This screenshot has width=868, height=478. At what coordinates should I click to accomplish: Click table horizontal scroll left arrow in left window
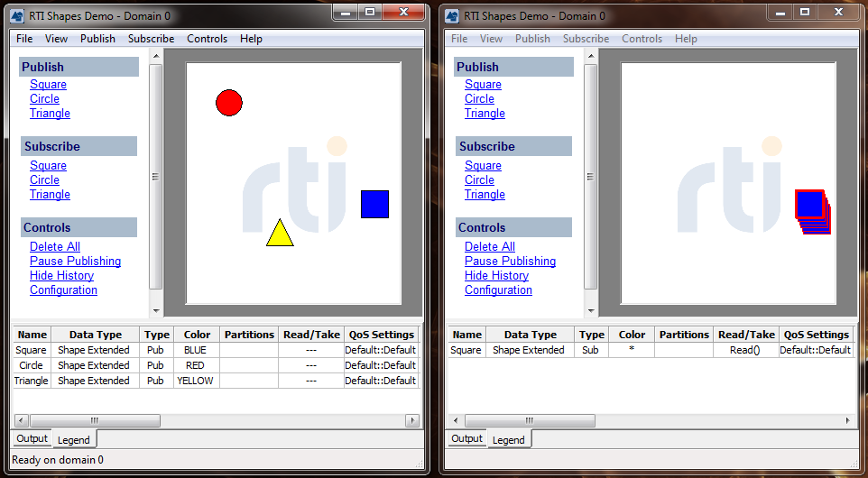(x=21, y=420)
